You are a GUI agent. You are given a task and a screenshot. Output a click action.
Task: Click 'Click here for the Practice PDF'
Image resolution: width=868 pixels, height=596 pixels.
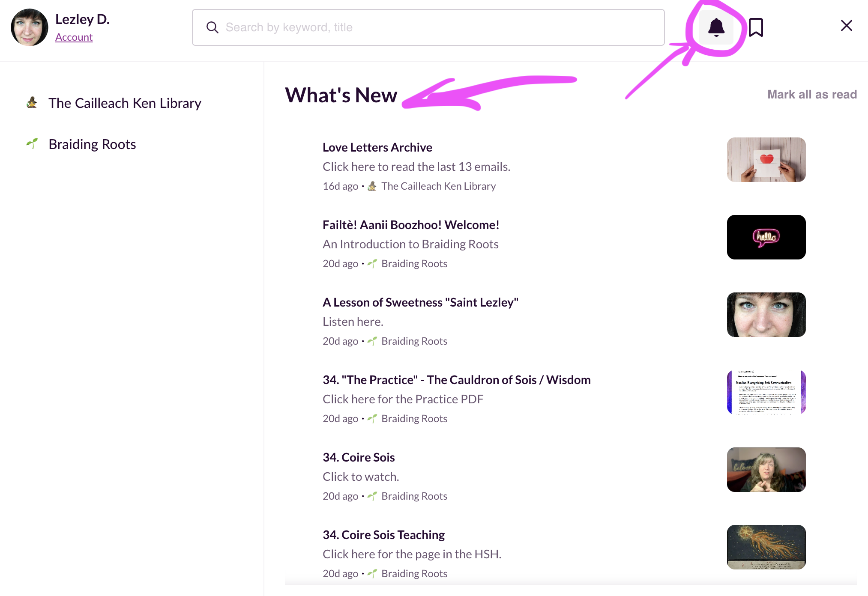pyautogui.click(x=403, y=399)
